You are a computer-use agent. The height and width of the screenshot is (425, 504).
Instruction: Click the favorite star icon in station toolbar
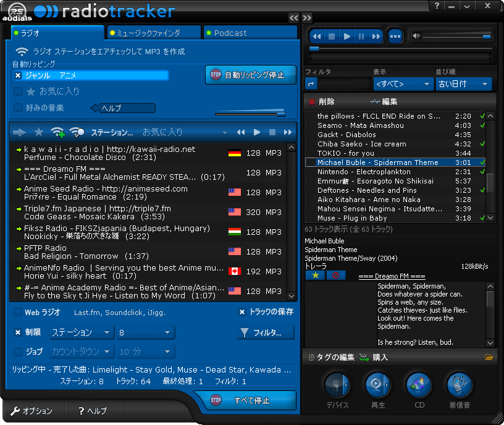39,132
